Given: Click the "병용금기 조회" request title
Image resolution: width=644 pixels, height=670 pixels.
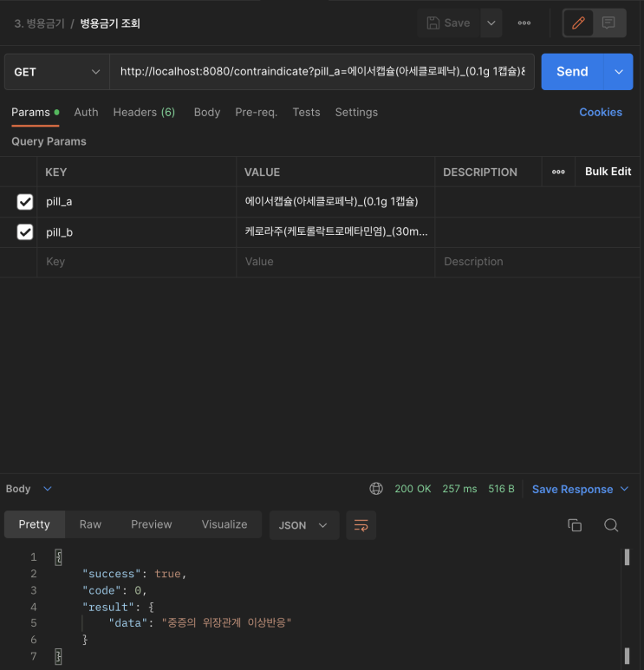Looking at the screenshot, I should click(110, 23).
